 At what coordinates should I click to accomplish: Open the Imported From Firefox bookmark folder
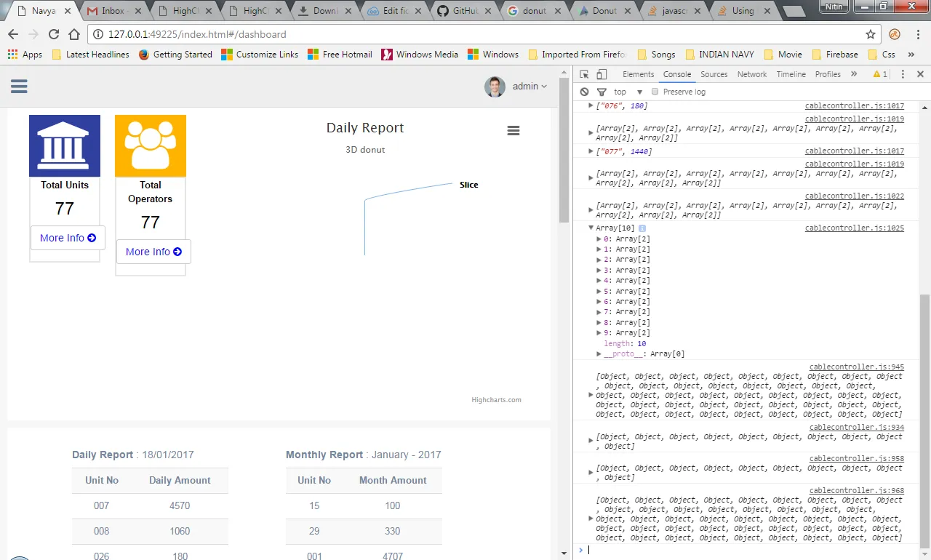tap(579, 55)
